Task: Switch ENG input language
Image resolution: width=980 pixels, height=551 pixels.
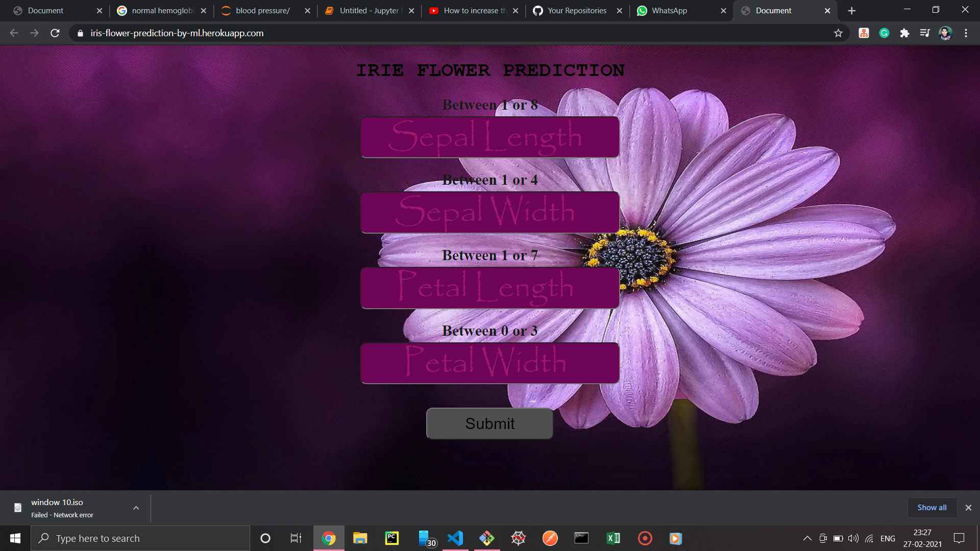Action: [888, 538]
